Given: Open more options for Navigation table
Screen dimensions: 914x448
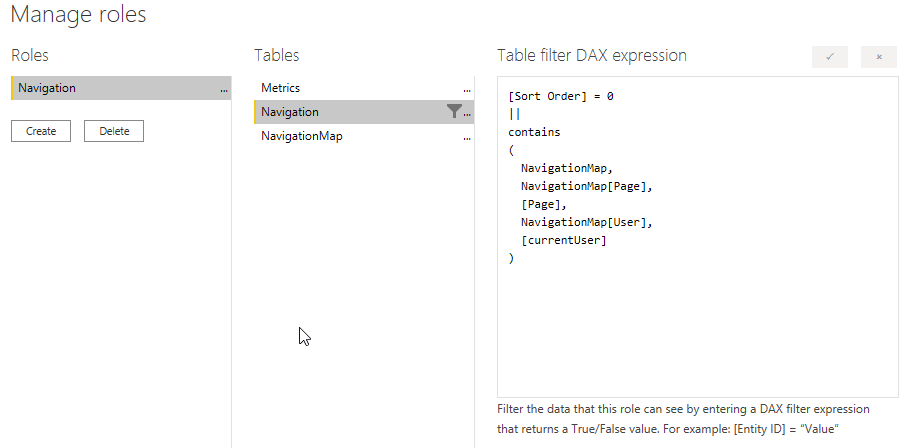Looking at the screenshot, I should 467,113.
